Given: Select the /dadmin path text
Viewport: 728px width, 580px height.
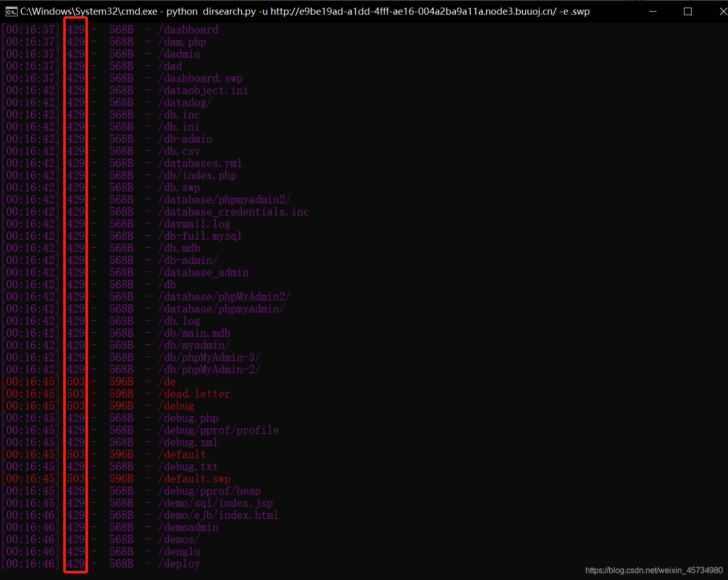Looking at the screenshot, I should (179, 54).
